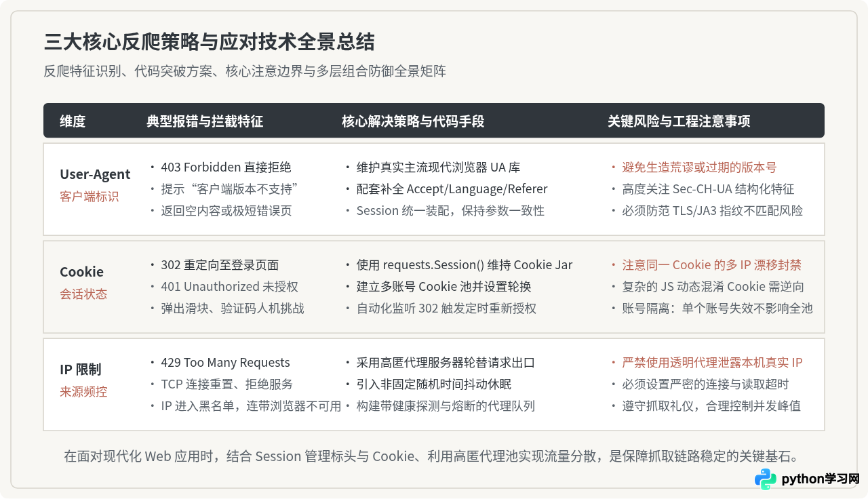This screenshot has height=499, width=868.
Task: Click the "Cookie" row heading
Action: (81, 272)
